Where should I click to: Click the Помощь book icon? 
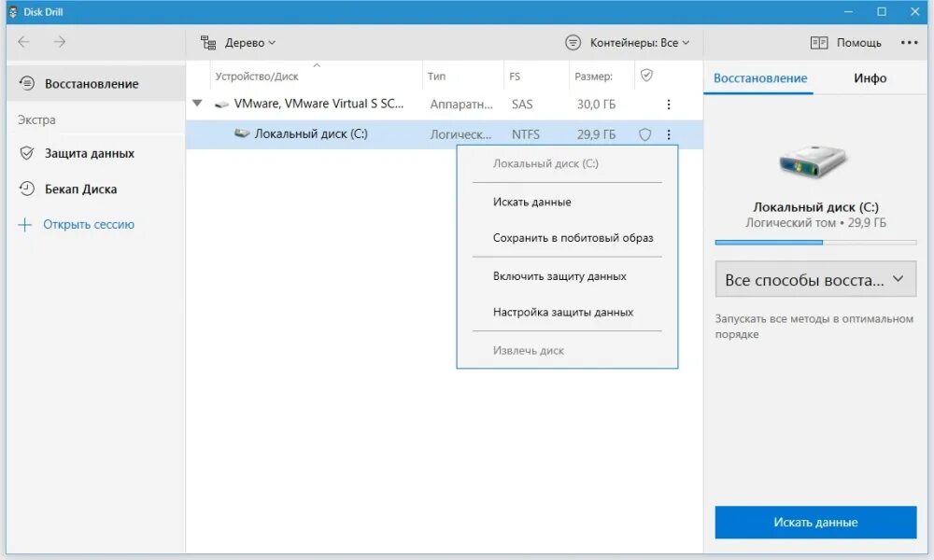(x=818, y=43)
